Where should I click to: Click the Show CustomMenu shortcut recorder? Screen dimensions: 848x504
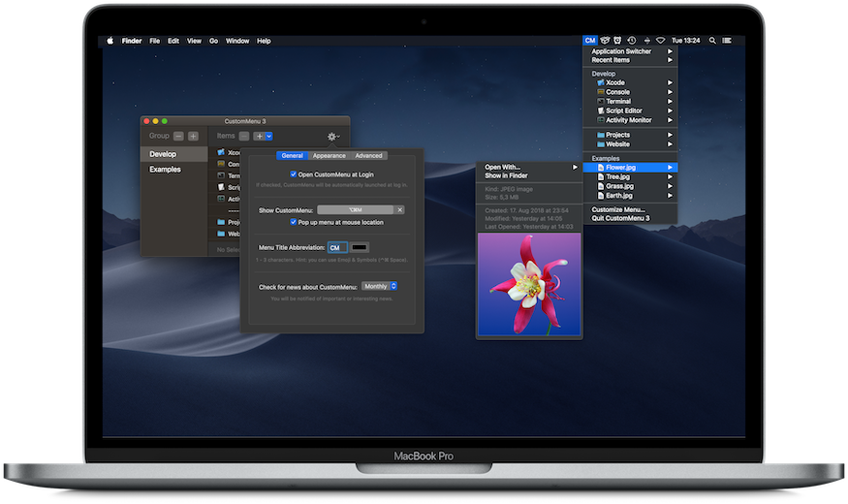(356, 209)
